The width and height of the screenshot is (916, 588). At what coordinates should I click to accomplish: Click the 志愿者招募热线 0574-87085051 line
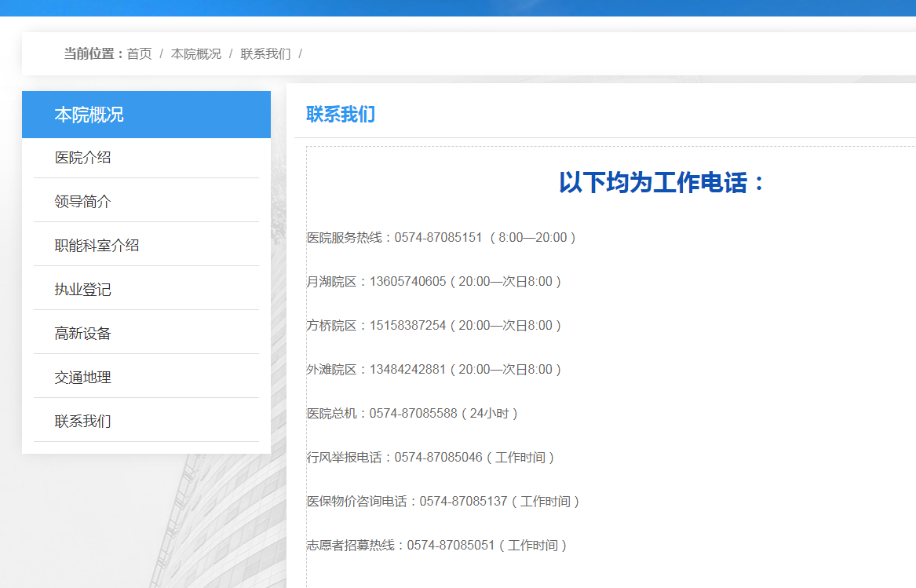coord(437,546)
